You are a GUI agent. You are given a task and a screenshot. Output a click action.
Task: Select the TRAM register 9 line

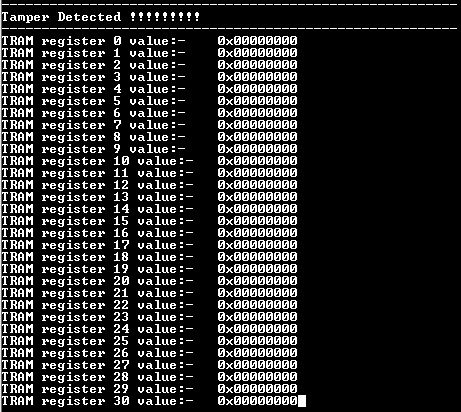pos(149,149)
